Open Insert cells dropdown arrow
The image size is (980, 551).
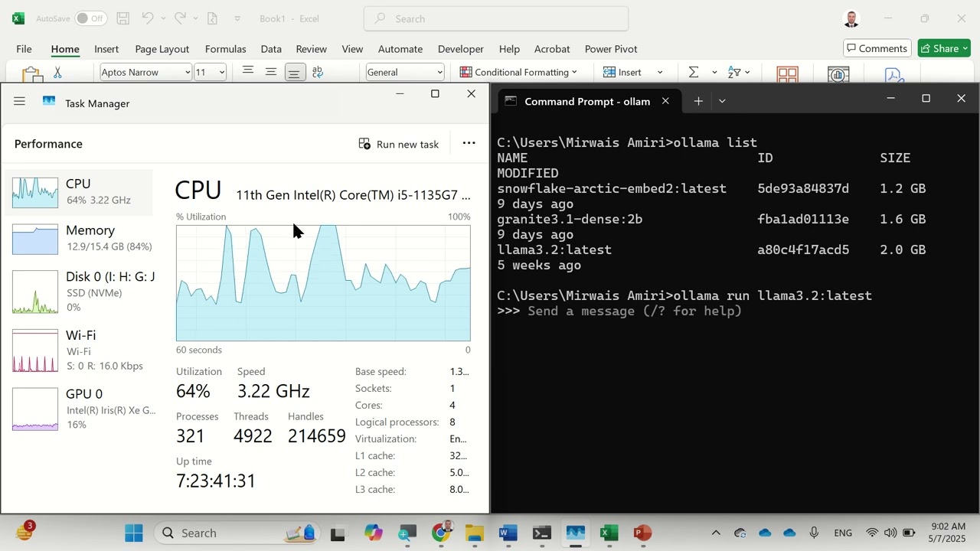659,72
